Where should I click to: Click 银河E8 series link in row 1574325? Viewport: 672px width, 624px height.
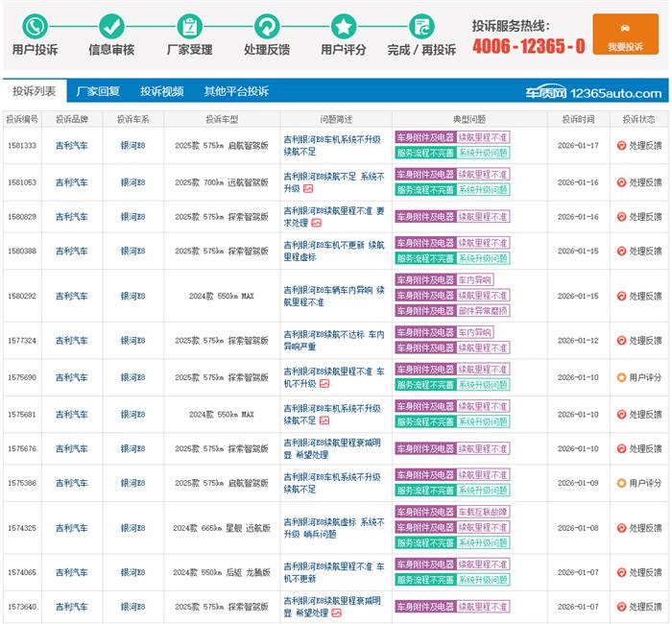[132, 528]
